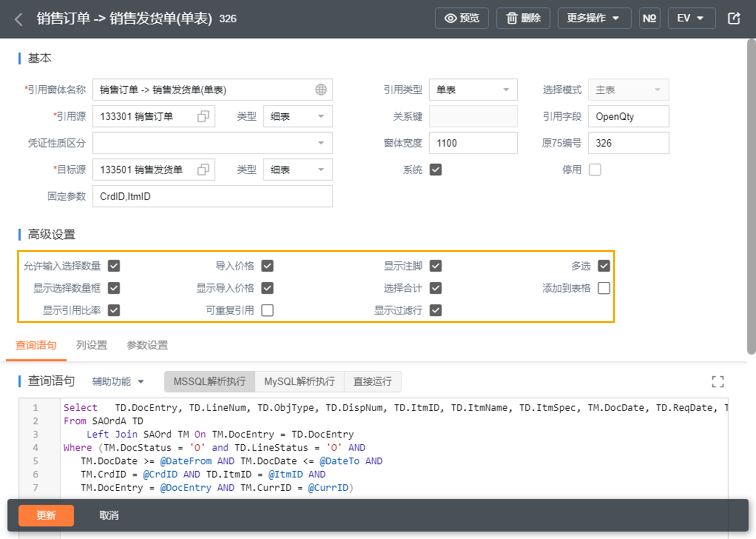Click the fullscreen expand icon for query editor
Screen dimensions: 756x539
click(x=718, y=382)
